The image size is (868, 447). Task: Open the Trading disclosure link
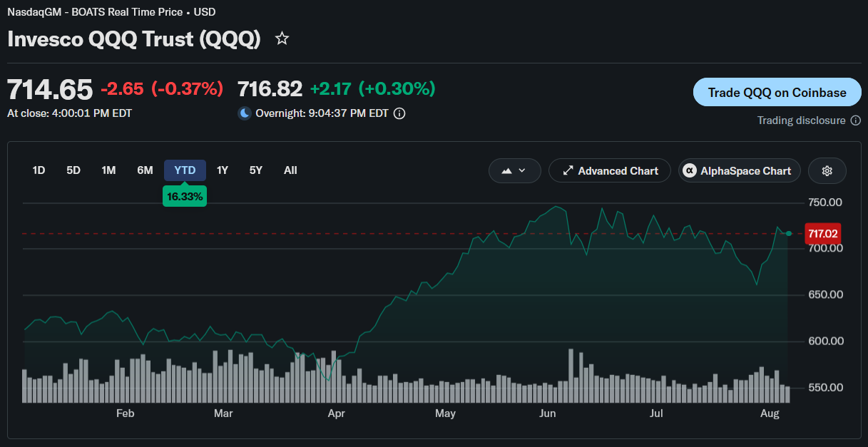(802, 120)
